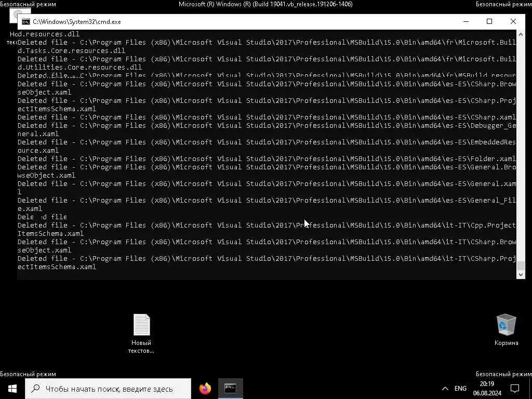Click the line containing it-IT\Cpp.Project
Viewport: 532px width, 399px height.
tap(267, 225)
